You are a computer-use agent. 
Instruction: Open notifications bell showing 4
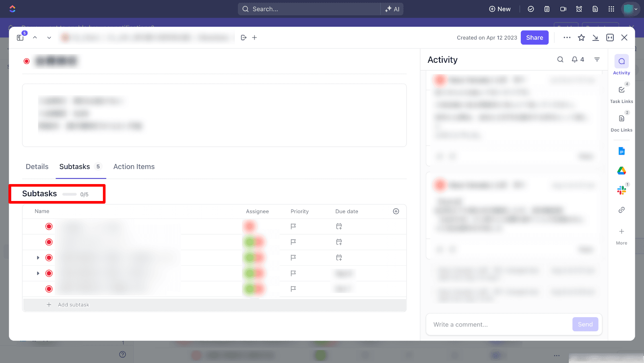[x=578, y=59]
